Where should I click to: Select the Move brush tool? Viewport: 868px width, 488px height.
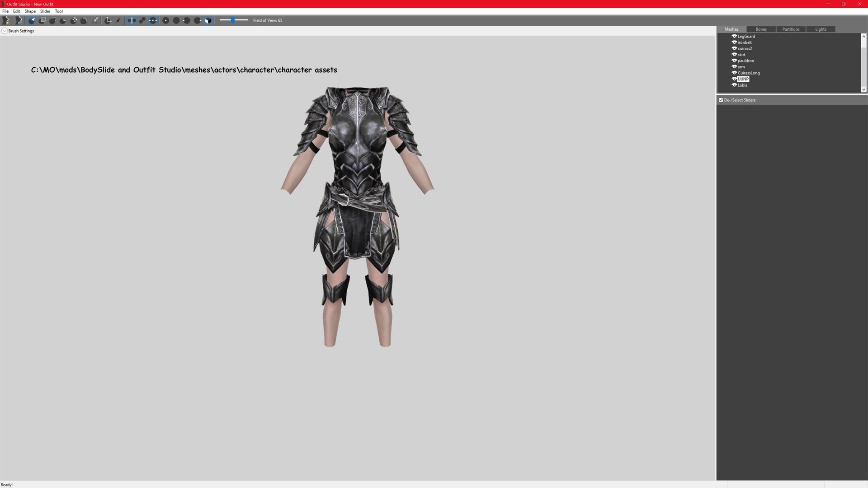pos(74,20)
